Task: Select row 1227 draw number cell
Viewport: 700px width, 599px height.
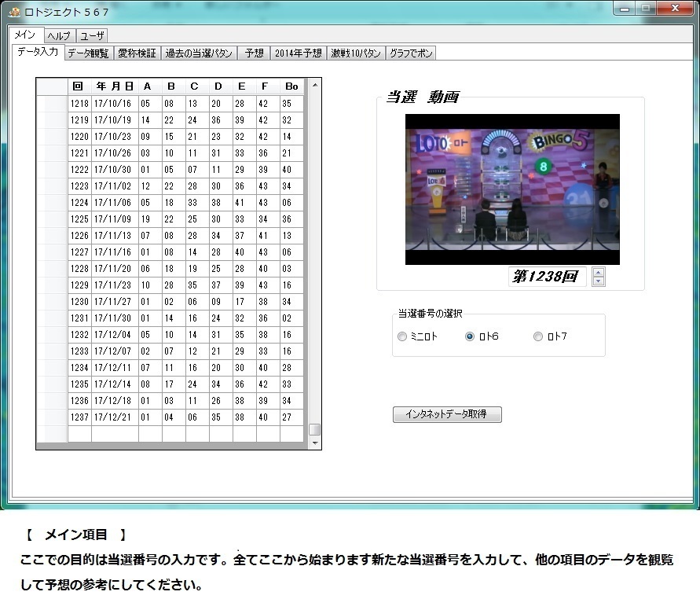Action: pyautogui.click(x=79, y=252)
